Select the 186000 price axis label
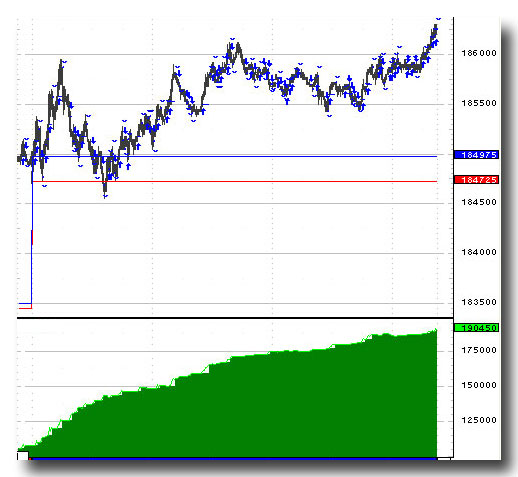 [479, 53]
